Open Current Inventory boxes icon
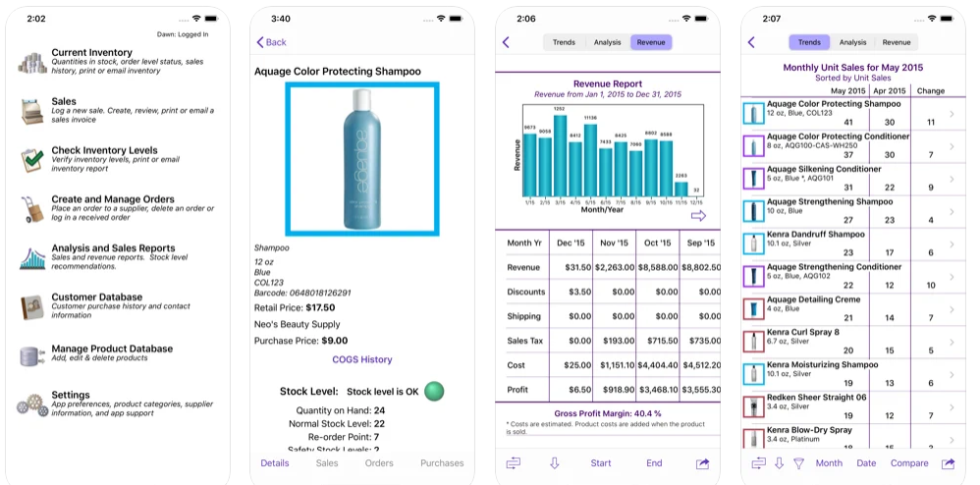Image resolution: width=980 pixels, height=485 pixels. tap(31, 63)
